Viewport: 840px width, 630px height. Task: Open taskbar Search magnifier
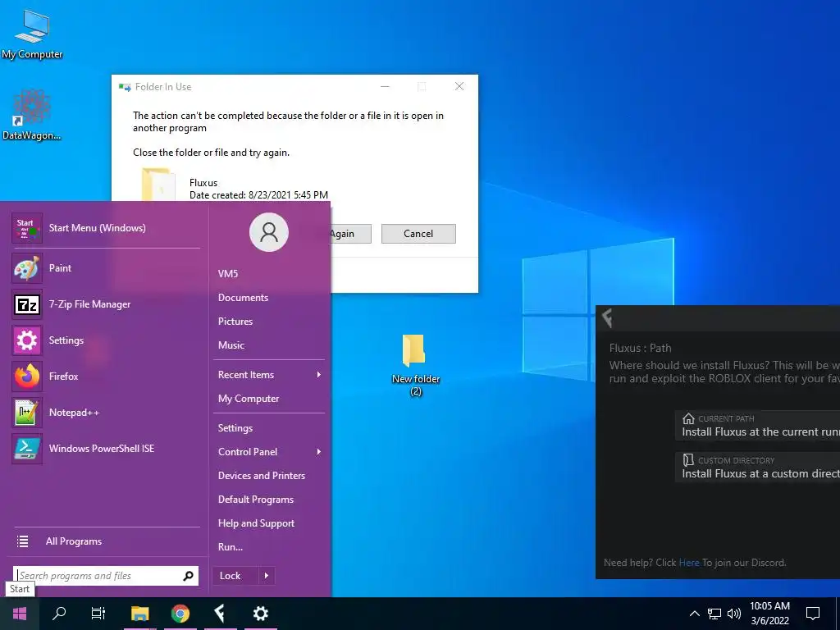[x=59, y=614]
